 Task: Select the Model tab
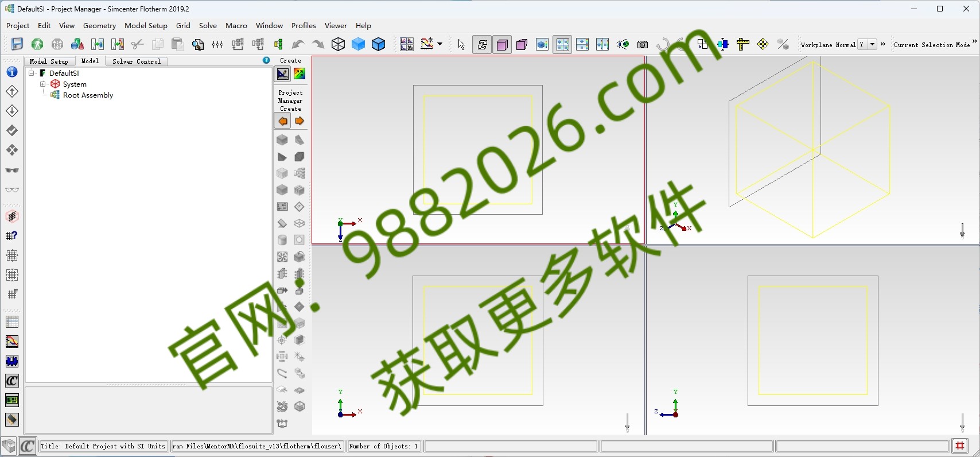[x=90, y=61]
